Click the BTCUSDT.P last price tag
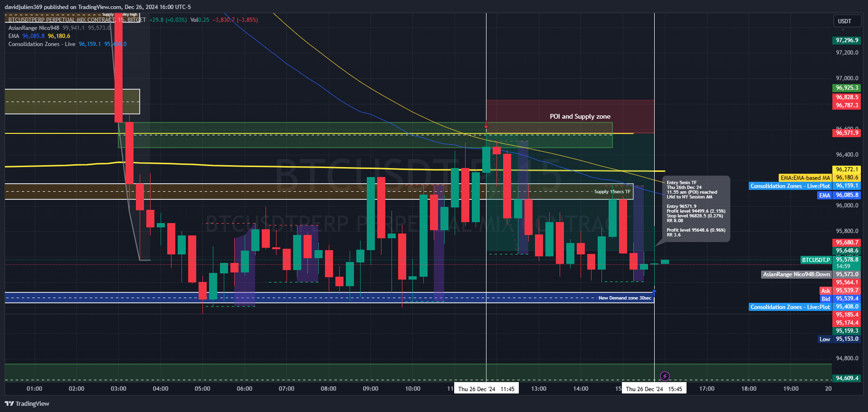Screen dimensions: 868x412 point(816,260)
